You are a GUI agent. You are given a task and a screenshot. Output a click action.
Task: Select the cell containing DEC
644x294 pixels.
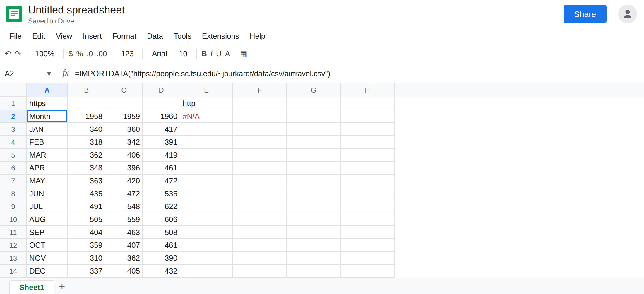(x=47, y=271)
